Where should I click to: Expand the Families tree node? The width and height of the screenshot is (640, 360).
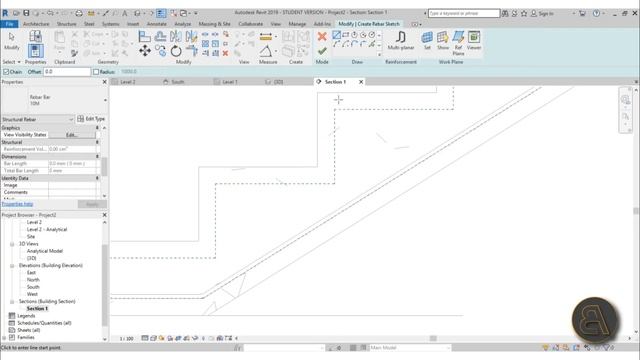pos(4,338)
